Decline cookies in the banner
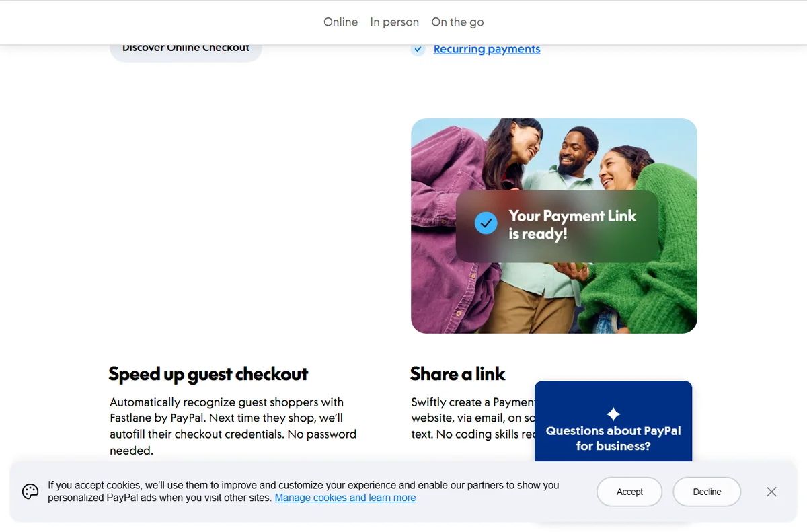This screenshot has width=807, height=532. (x=707, y=492)
